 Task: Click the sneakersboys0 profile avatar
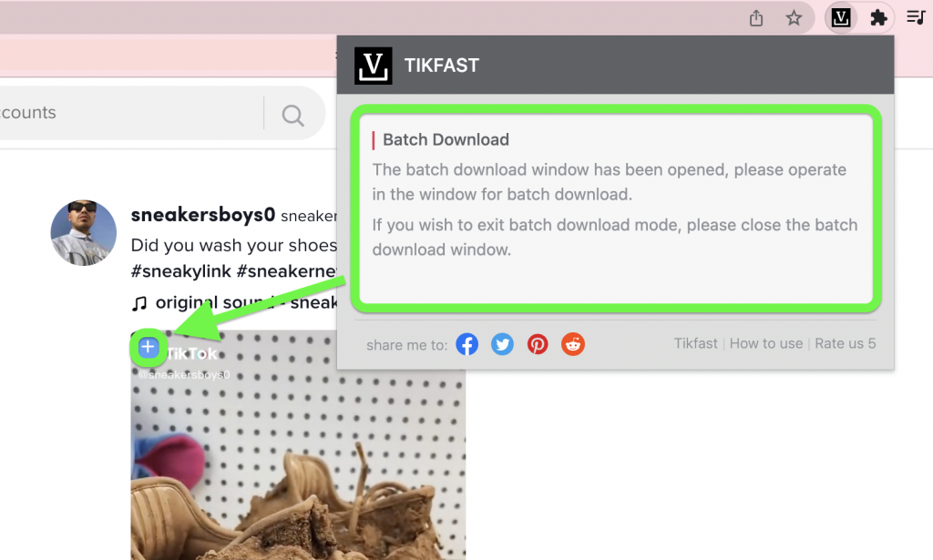tap(83, 232)
